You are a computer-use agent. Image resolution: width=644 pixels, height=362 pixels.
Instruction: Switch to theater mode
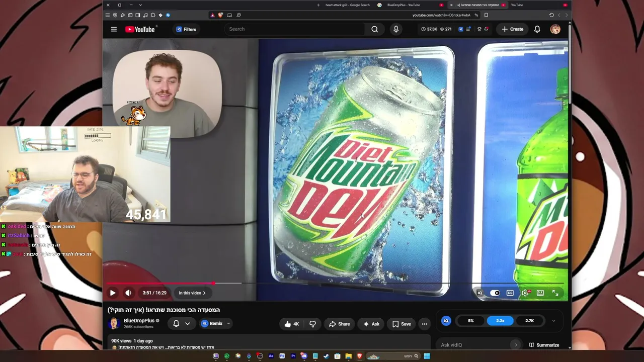(x=540, y=293)
